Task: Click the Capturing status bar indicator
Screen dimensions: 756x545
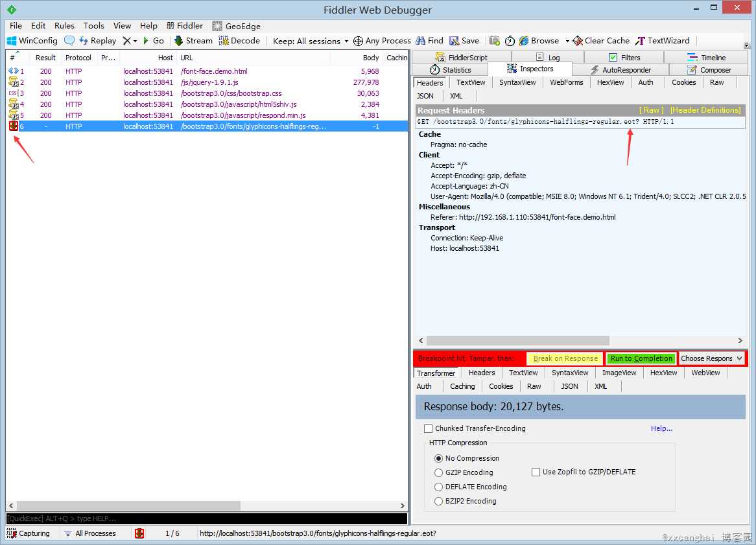Action: click(29, 533)
